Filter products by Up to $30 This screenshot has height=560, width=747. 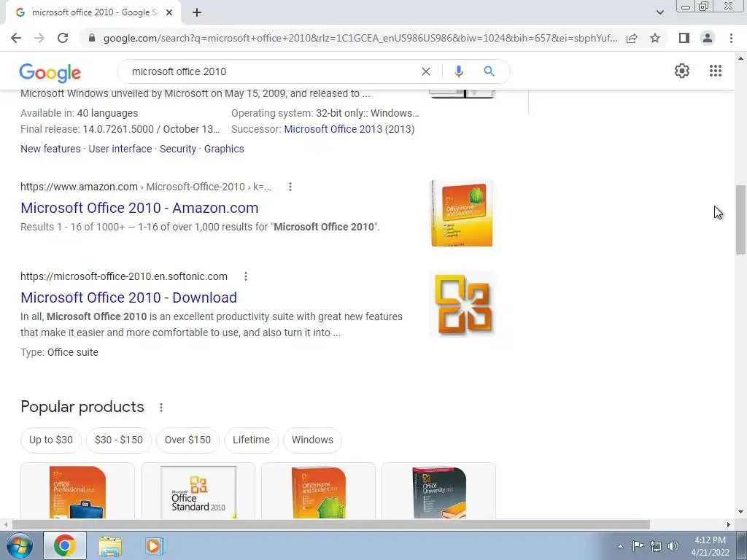[51, 440]
